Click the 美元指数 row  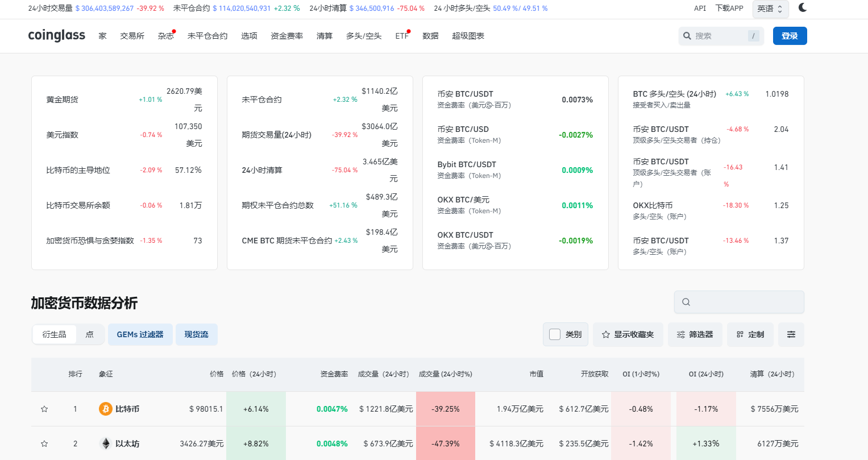[x=124, y=135]
